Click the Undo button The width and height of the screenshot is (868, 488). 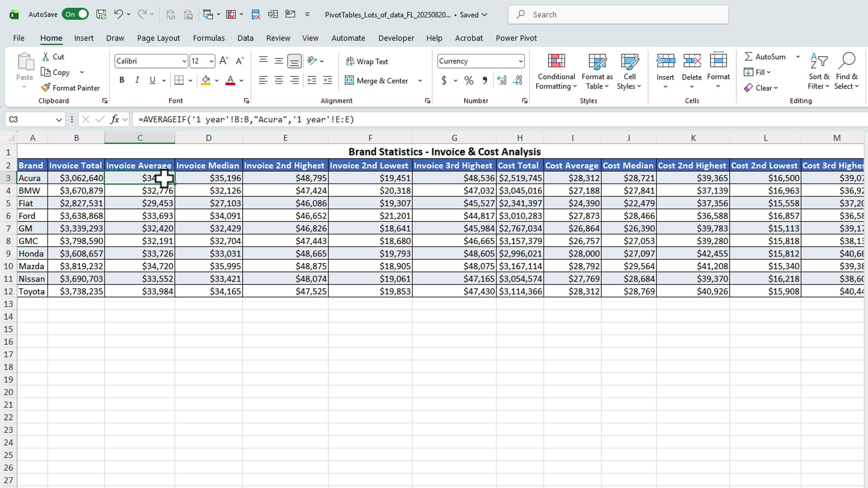coord(118,14)
